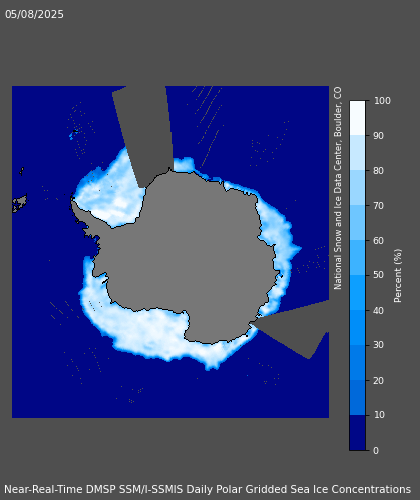This screenshot has width=420, height=500.
Task: Select the 60-70 percent colorbar band
Action: pyautogui.click(x=357, y=223)
